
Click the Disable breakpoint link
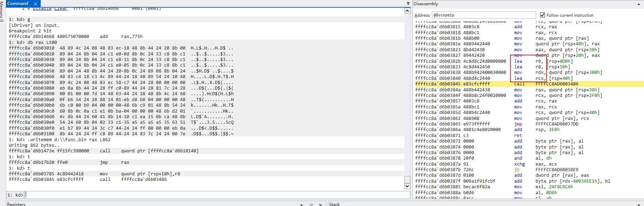42,9
